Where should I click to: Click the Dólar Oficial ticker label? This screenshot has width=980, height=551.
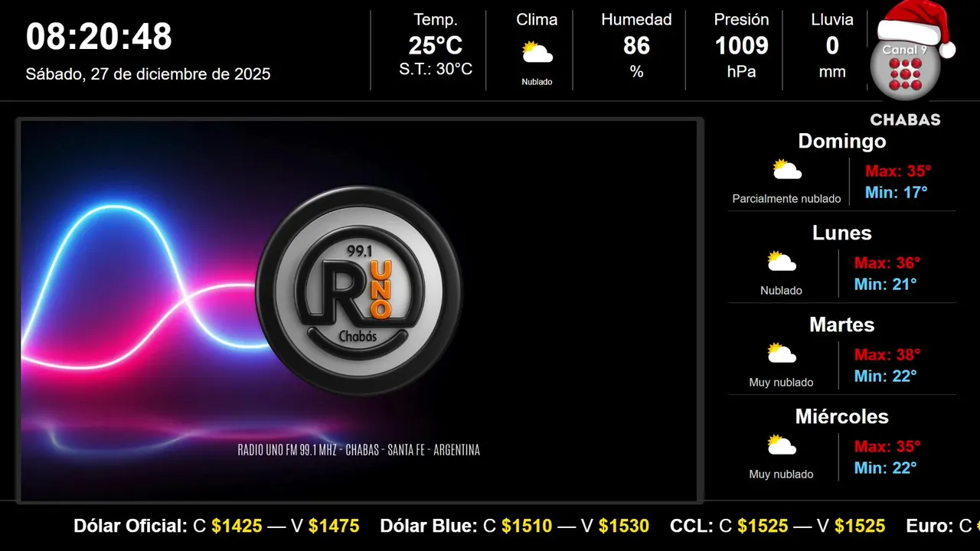pyautogui.click(x=131, y=526)
